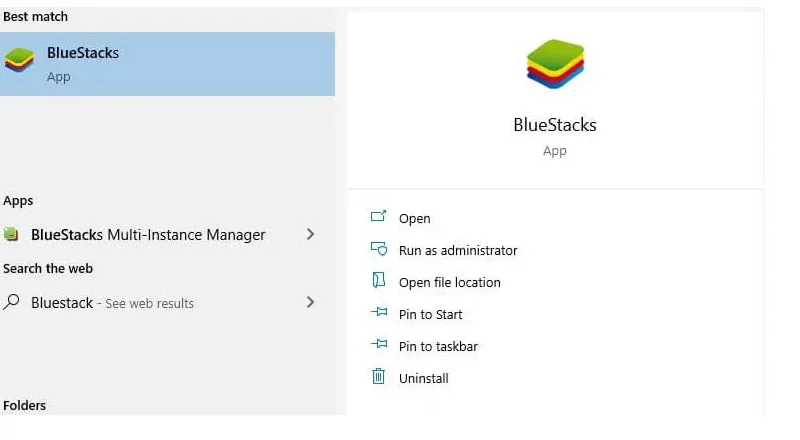800x440 pixels.
Task: Select the BlueStacks Best match result
Action: point(167,64)
